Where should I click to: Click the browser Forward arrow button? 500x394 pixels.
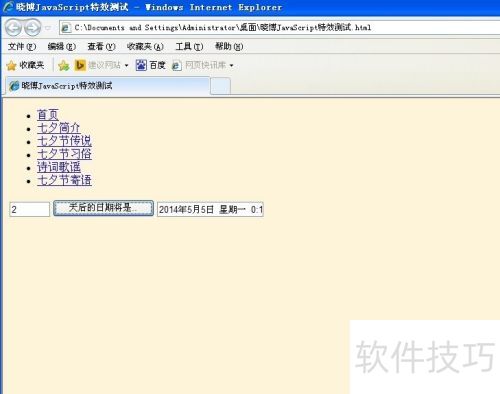33,28
